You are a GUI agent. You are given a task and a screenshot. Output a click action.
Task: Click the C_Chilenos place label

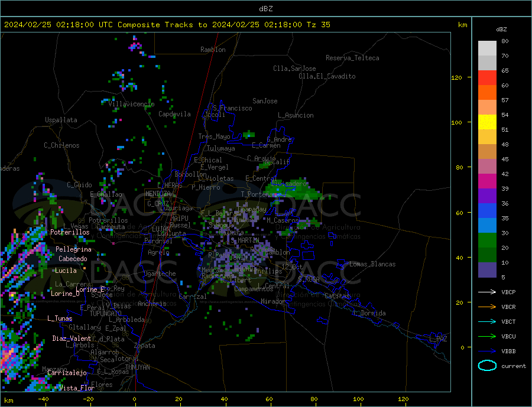(61, 145)
